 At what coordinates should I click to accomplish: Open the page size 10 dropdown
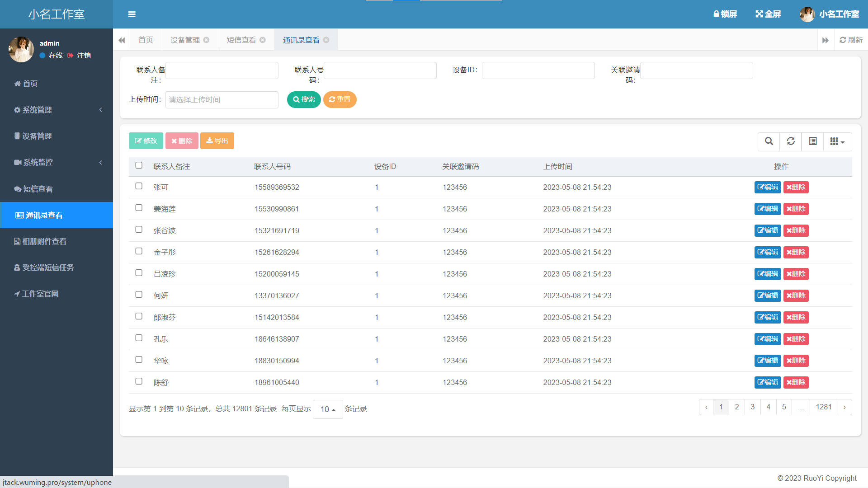pyautogui.click(x=328, y=409)
